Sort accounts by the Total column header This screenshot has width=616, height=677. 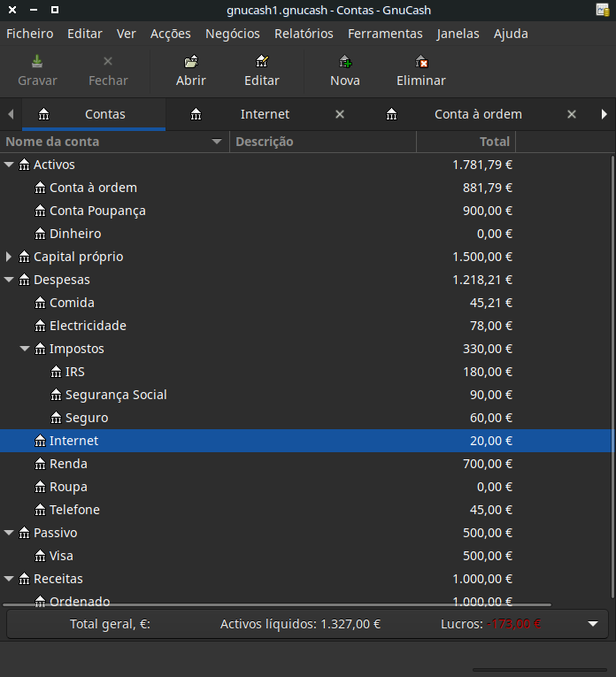(466, 142)
